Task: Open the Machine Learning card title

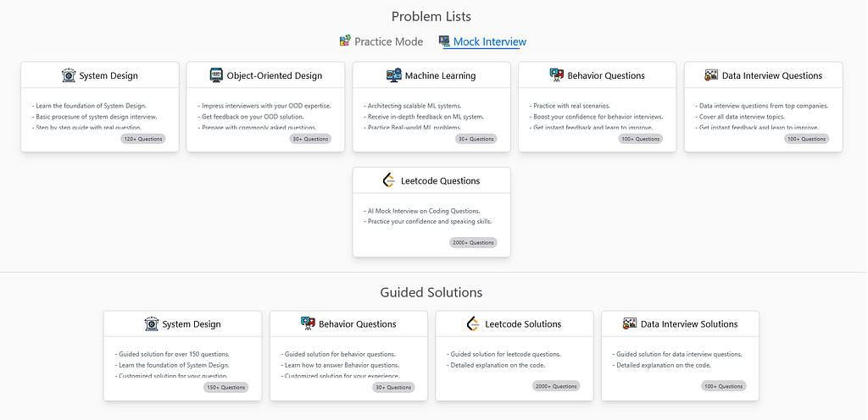Action: [x=440, y=75]
